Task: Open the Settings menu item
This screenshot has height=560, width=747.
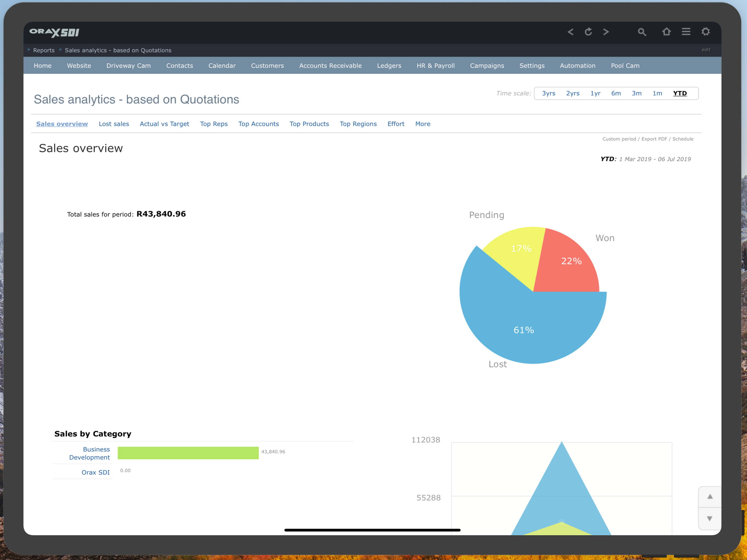Action: coord(532,66)
